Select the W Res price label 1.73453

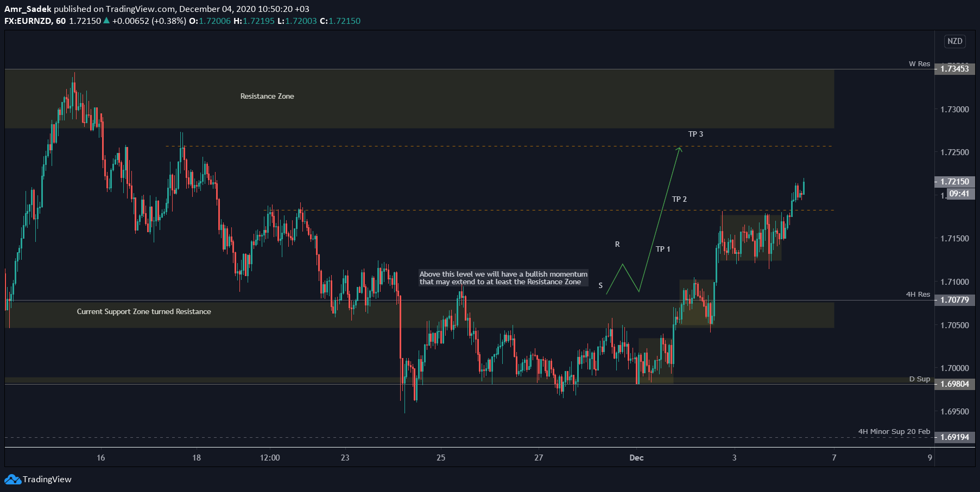(954, 69)
